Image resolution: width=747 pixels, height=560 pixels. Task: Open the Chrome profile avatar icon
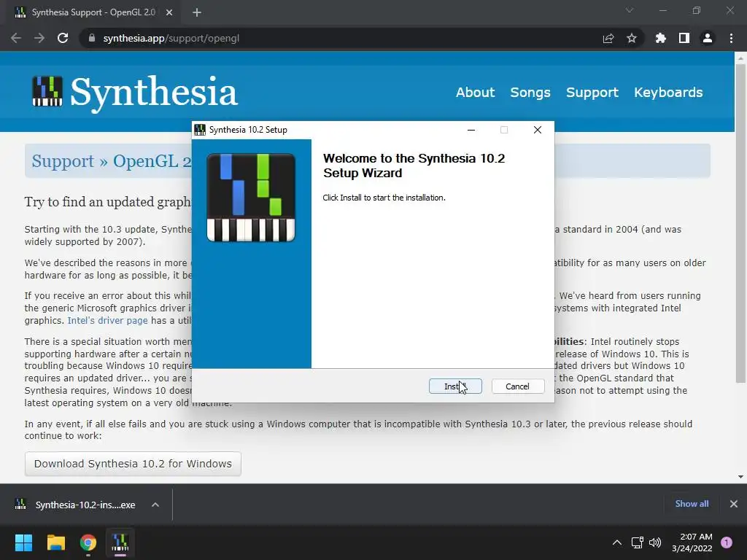tap(708, 38)
